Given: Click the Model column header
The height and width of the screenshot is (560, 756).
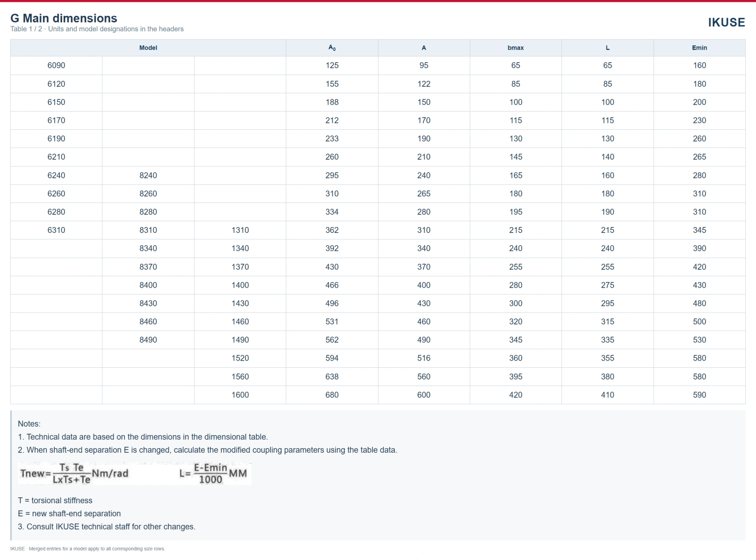Looking at the screenshot, I should (x=148, y=48).
